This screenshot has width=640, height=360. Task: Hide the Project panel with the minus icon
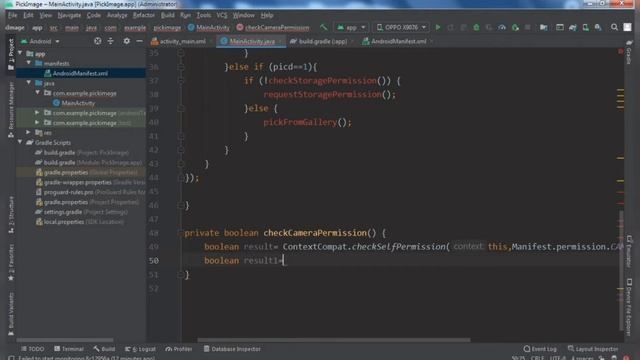point(140,41)
